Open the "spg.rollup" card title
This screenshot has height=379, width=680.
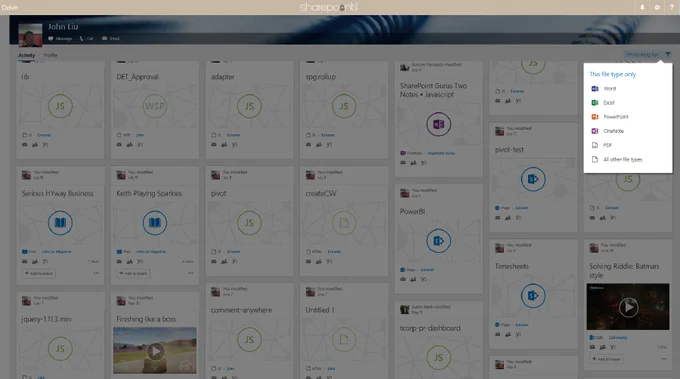coord(320,77)
